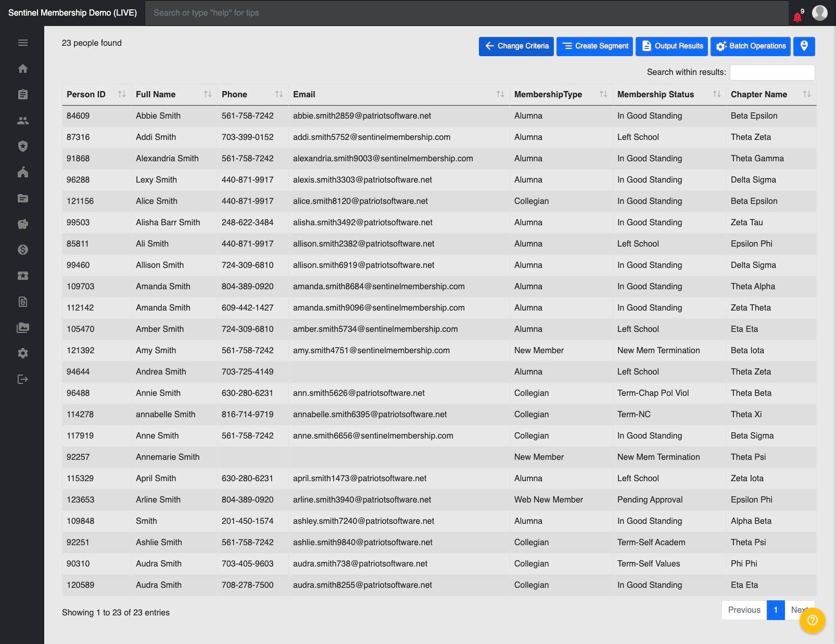Open the people group icon in sidebar

tap(22, 120)
